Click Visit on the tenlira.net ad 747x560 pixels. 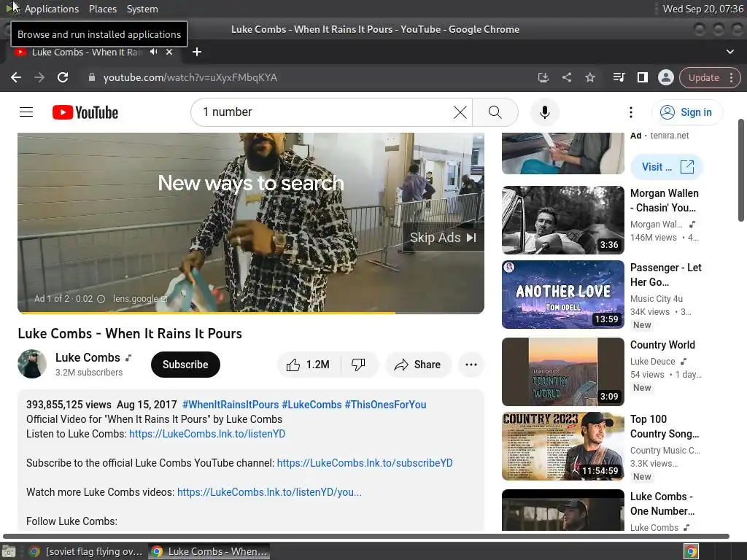click(667, 167)
